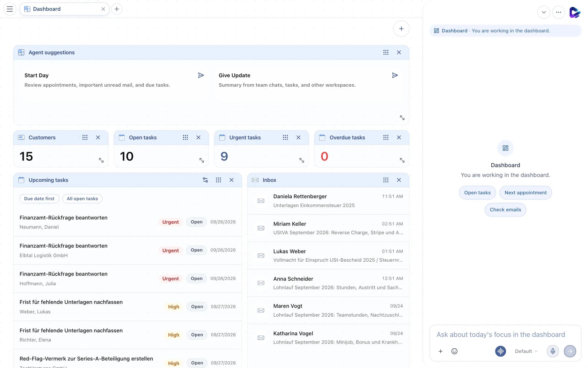This screenshot has width=588, height=368.
Task: Select the Dashboard tab
Action: point(64,9)
